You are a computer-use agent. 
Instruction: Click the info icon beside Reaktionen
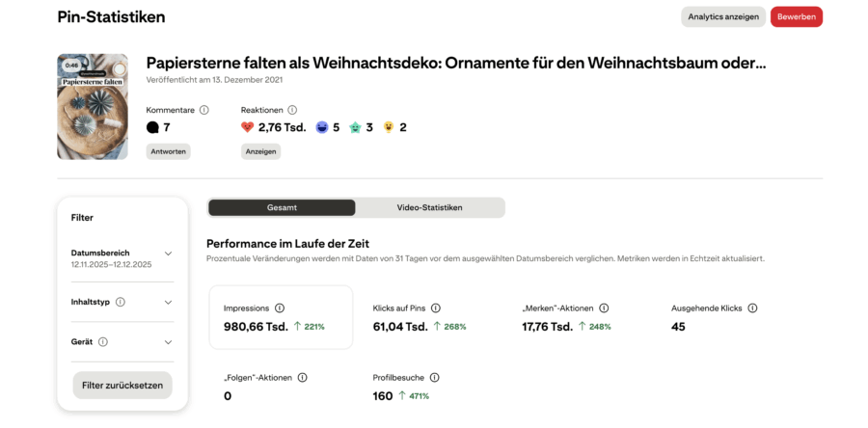[292, 110]
